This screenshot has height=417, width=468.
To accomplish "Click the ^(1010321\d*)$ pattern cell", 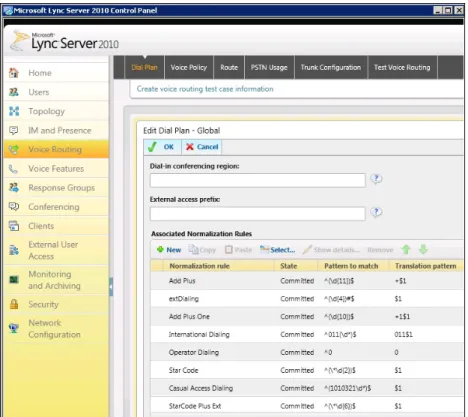I will point(347,388).
